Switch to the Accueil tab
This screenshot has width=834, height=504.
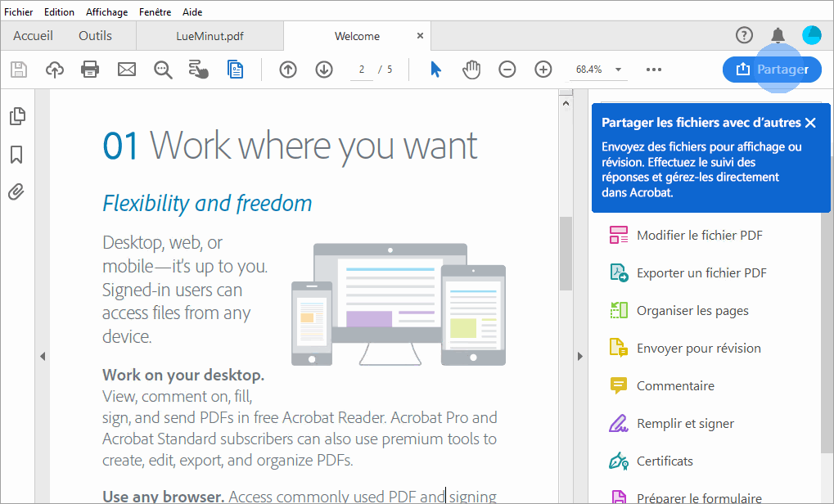pyautogui.click(x=33, y=35)
